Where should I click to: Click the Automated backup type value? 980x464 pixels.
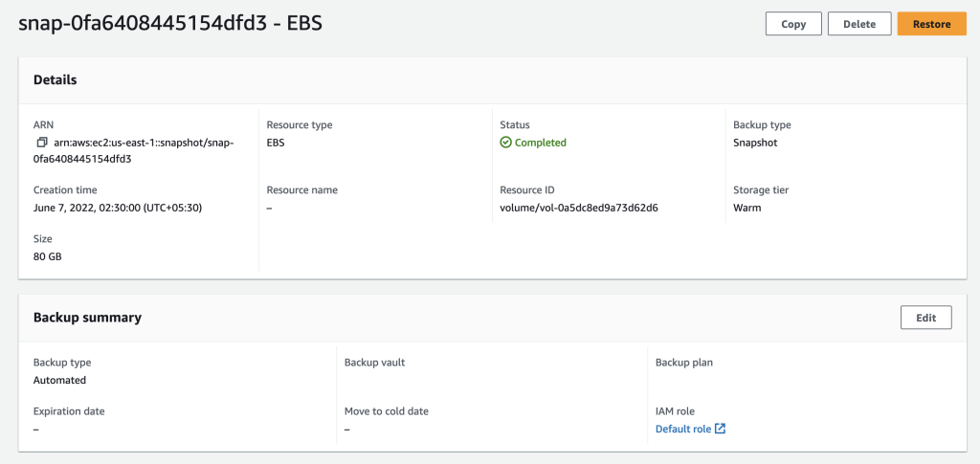59,380
